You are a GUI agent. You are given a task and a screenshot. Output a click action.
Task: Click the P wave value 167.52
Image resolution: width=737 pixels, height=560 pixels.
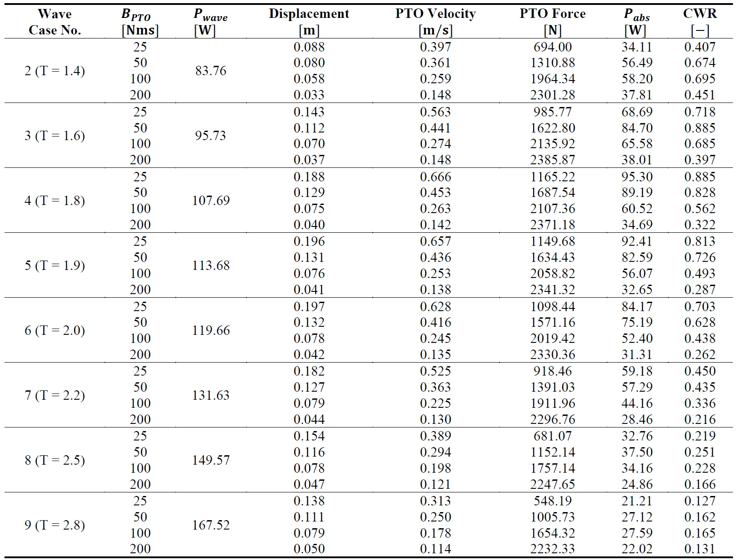[x=210, y=525]
